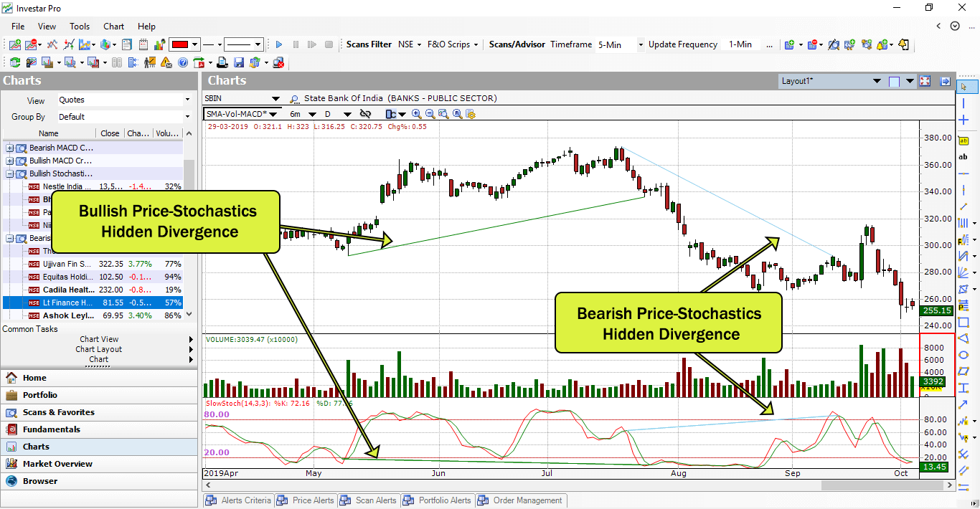Toggle the chart link chain icon
The width and height of the screenshot is (980, 509).
365,114
